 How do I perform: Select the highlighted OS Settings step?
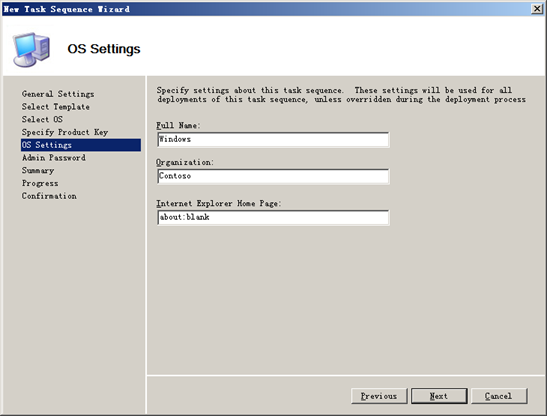click(x=81, y=145)
